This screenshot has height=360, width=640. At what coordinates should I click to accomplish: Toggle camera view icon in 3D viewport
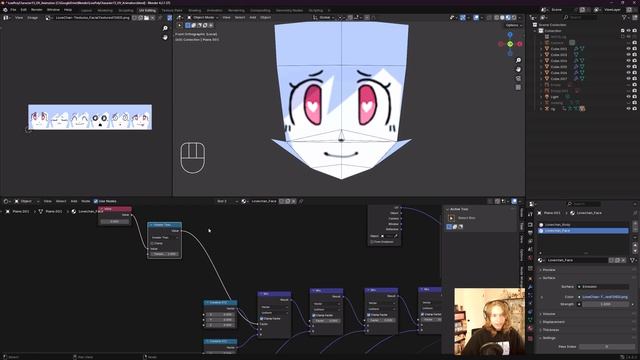pyautogui.click(x=518, y=78)
